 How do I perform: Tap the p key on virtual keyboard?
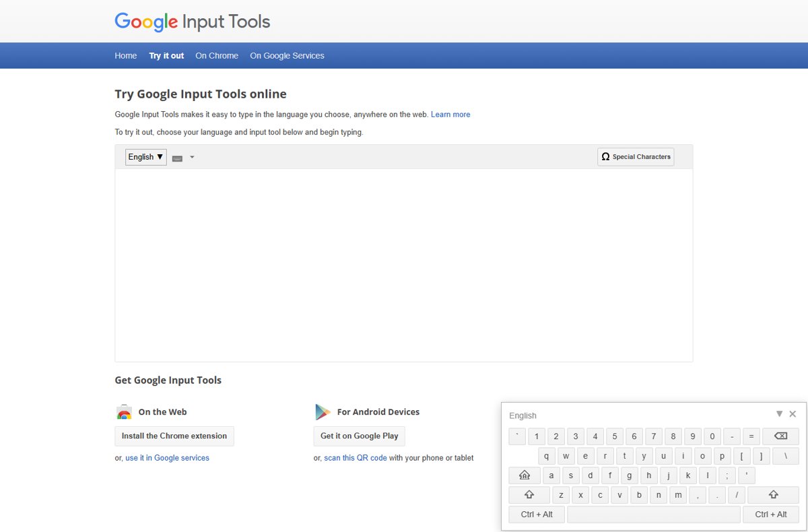722,456
